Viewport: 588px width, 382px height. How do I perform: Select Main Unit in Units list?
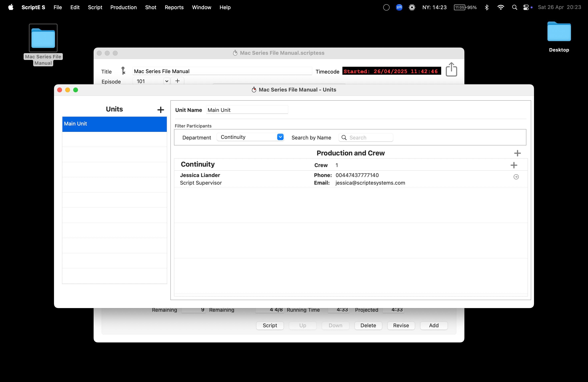click(x=114, y=124)
